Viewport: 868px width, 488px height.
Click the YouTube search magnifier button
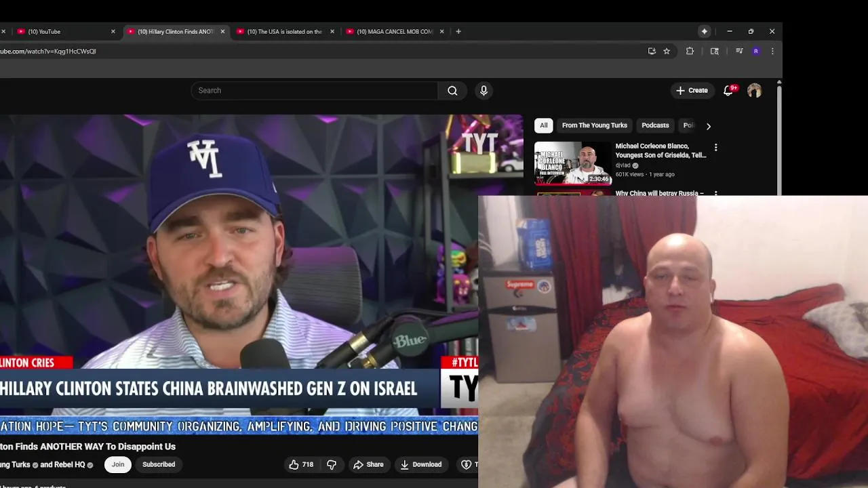(452, 91)
